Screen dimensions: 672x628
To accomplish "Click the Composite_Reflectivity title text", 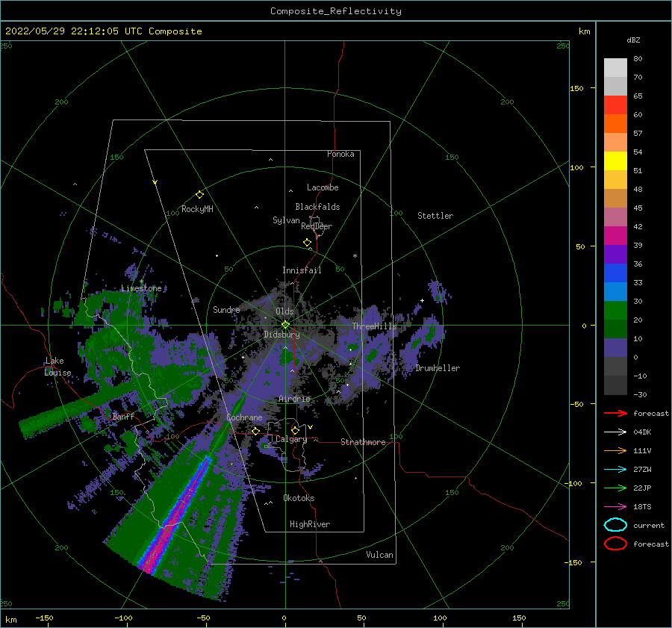I will (336, 11).
